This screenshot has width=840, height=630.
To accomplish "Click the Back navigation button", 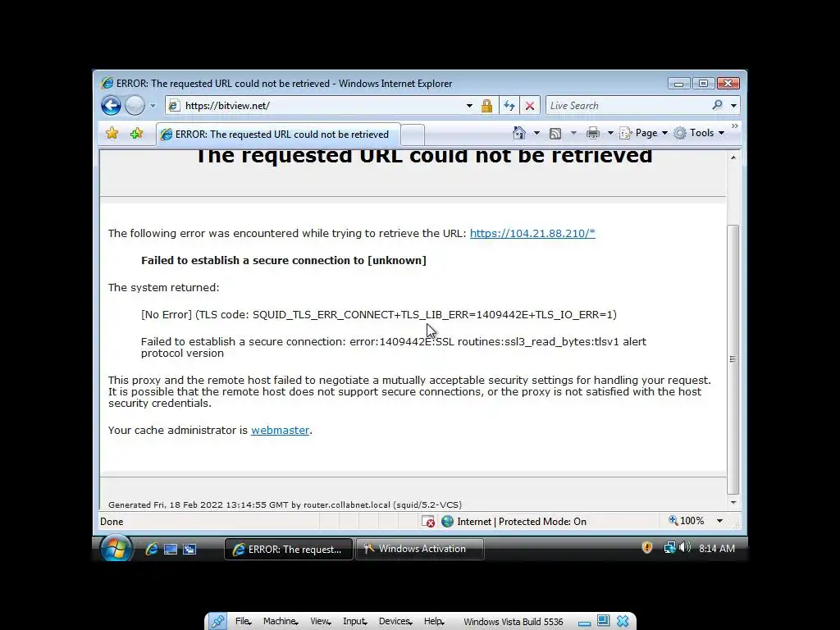I will click(x=111, y=106).
